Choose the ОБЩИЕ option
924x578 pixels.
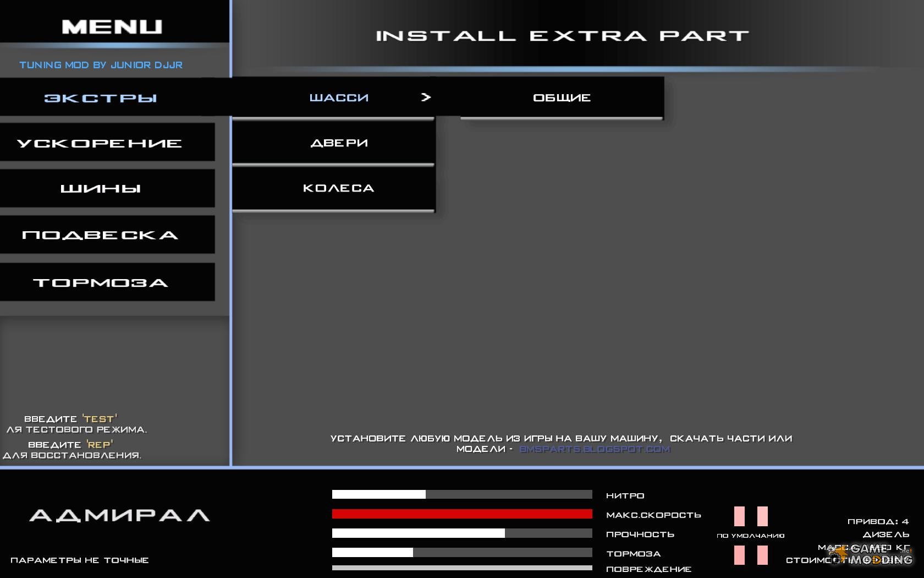coord(562,97)
